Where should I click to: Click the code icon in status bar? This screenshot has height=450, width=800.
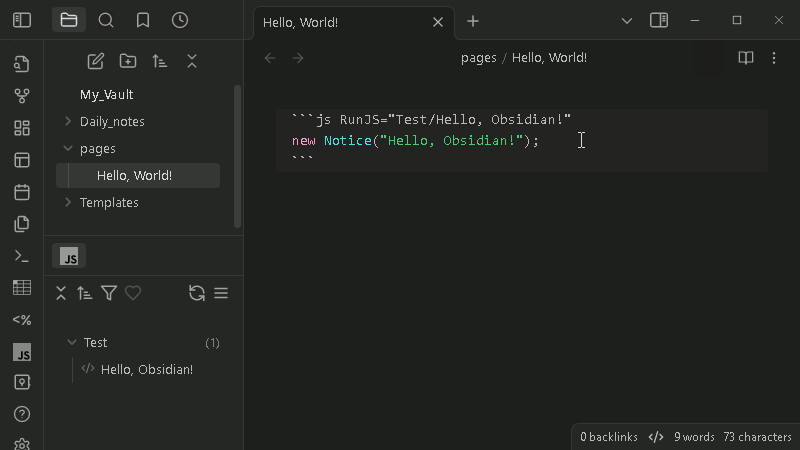click(656, 437)
